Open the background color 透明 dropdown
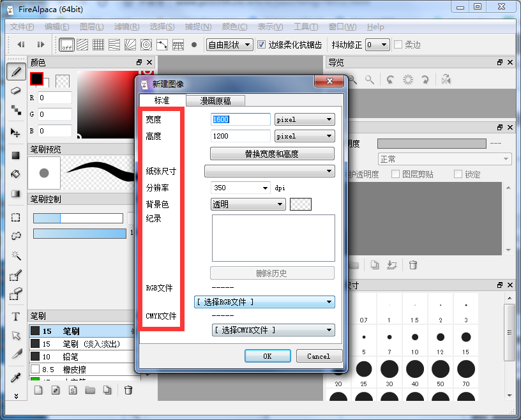 click(x=248, y=204)
